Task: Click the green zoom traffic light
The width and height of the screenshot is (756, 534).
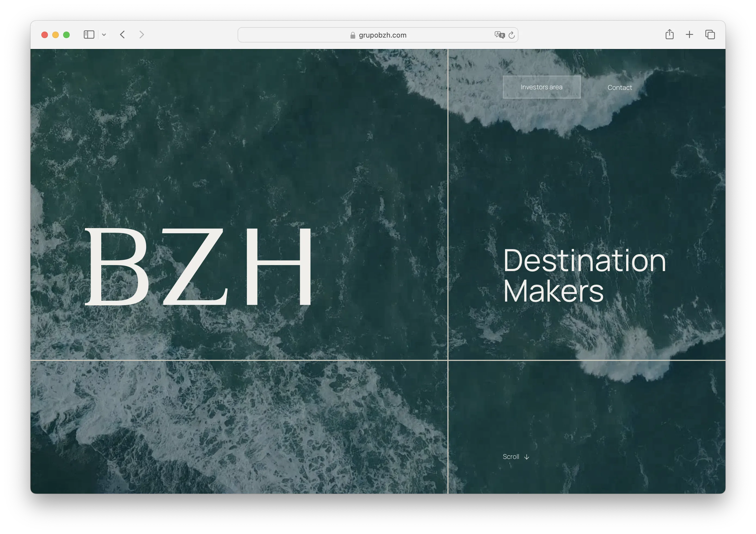Action: [x=66, y=35]
